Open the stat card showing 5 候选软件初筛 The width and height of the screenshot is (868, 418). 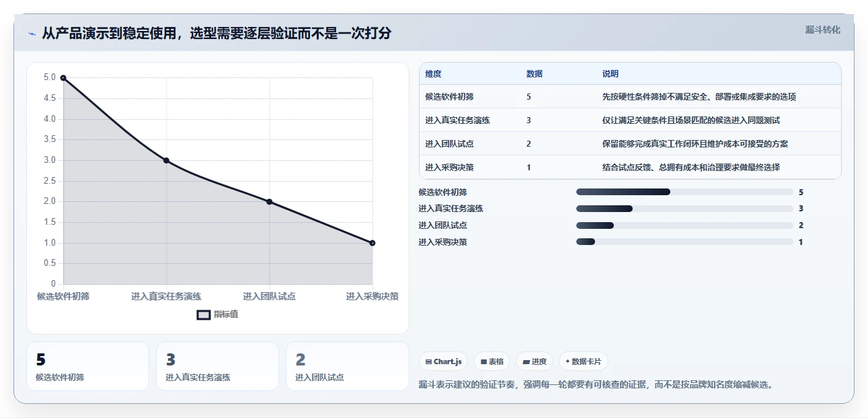coord(87,366)
